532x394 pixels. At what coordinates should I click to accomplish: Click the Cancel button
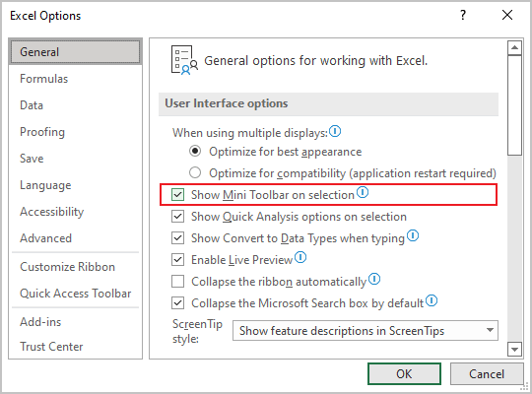point(487,374)
